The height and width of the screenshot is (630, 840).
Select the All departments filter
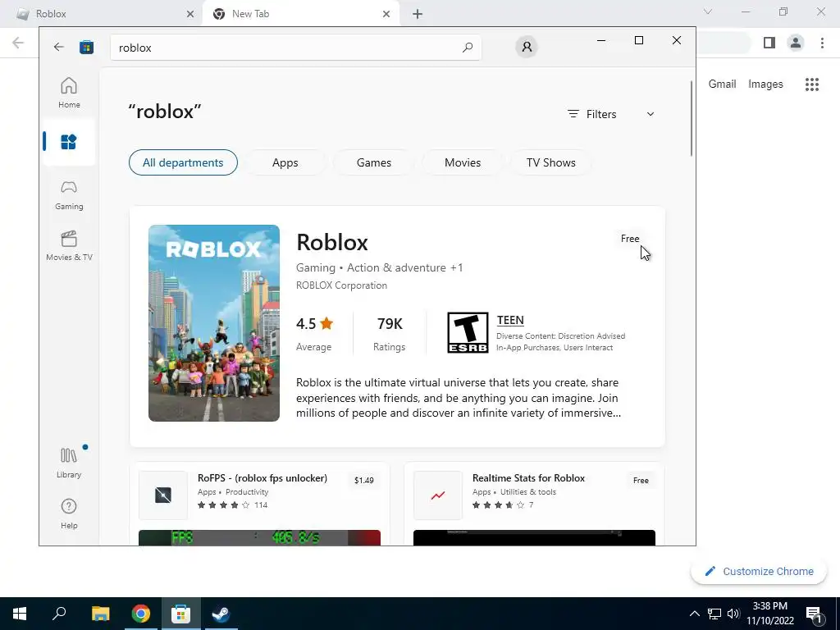[183, 162]
